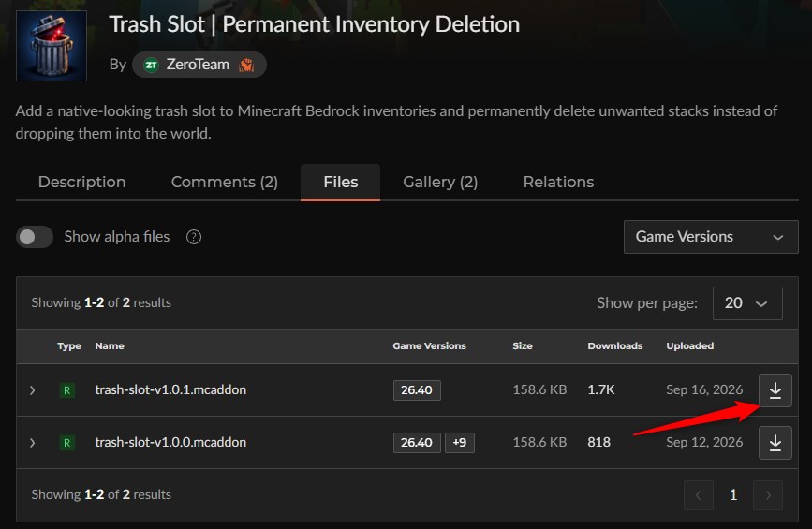This screenshot has width=812, height=529.
Task: Open the Gallery (2) tab
Action: [x=440, y=183]
